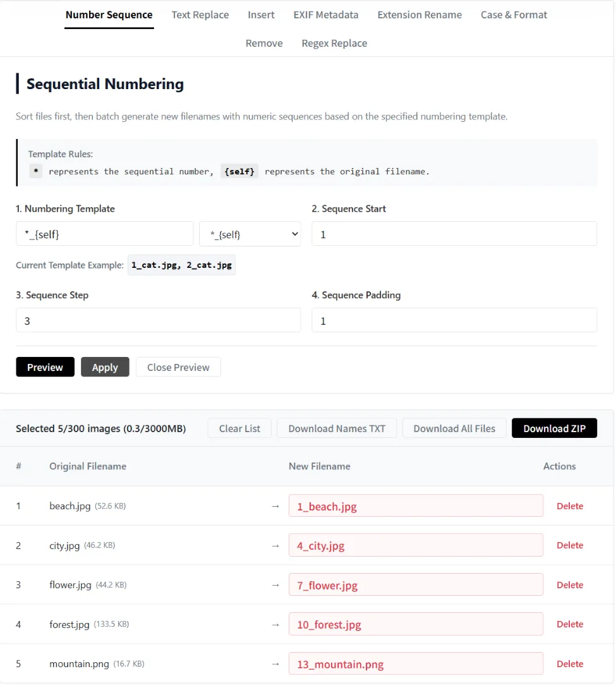Clear List of selected images
Viewport: 616px width, 695px height.
click(x=239, y=428)
